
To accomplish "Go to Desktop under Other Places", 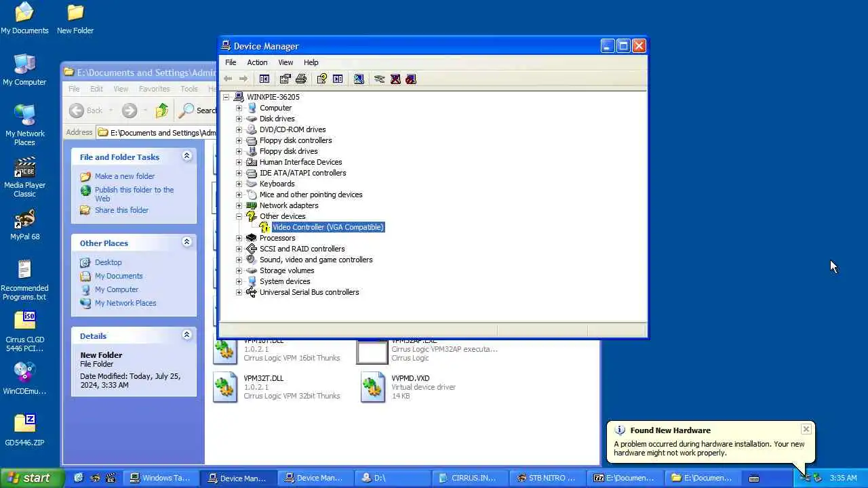I will (108, 262).
